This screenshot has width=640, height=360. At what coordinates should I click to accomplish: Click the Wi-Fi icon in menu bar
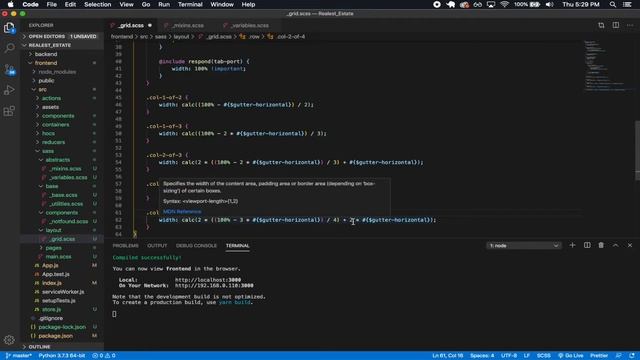[504, 4]
